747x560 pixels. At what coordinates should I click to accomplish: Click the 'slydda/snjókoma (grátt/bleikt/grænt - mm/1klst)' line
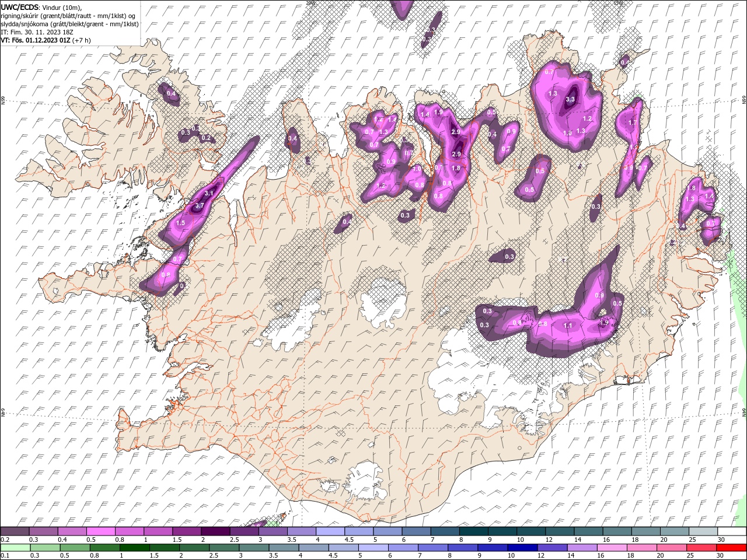(x=69, y=24)
